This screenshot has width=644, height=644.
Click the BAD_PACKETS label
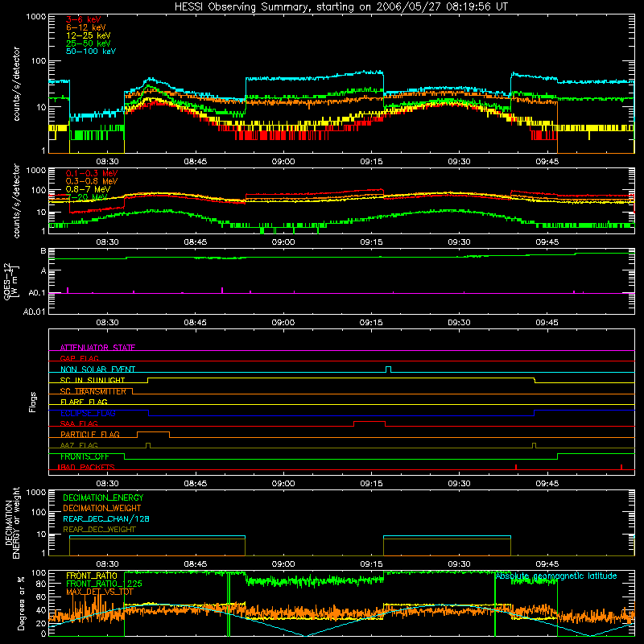[86, 467]
